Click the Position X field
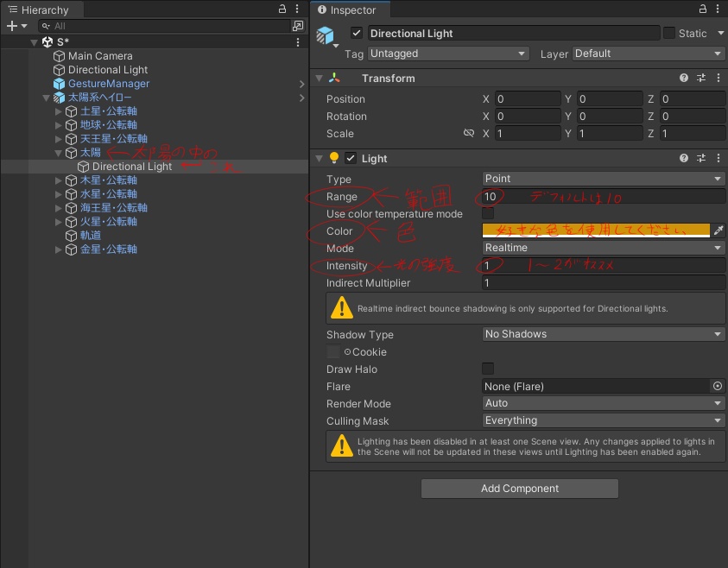The image size is (728, 568). 528,99
